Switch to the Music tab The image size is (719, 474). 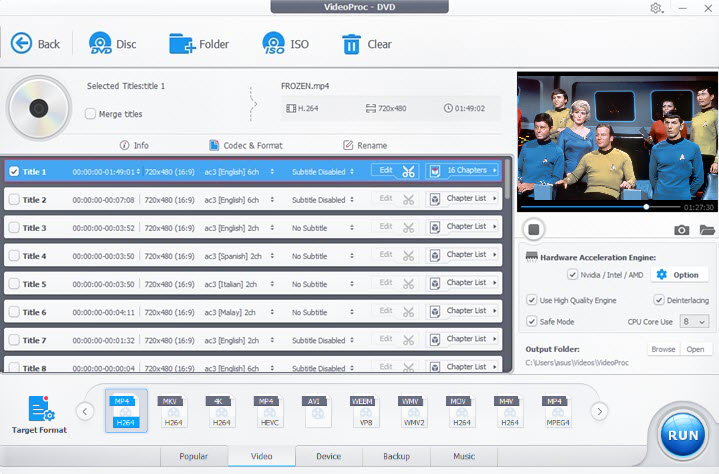point(463,456)
